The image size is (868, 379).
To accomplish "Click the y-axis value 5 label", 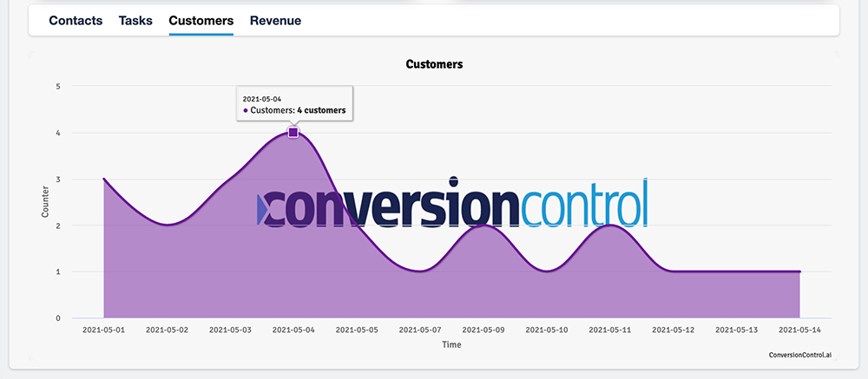I will tap(58, 87).
